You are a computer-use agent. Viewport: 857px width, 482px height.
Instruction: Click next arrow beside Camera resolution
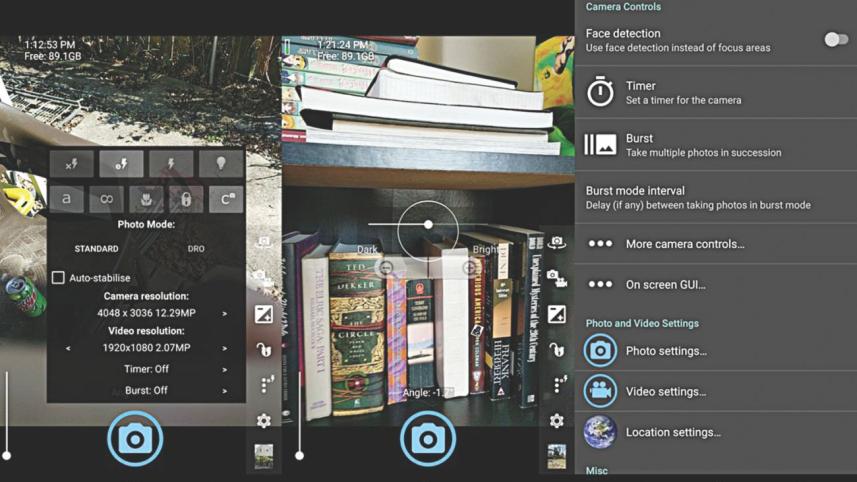coord(224,314)
